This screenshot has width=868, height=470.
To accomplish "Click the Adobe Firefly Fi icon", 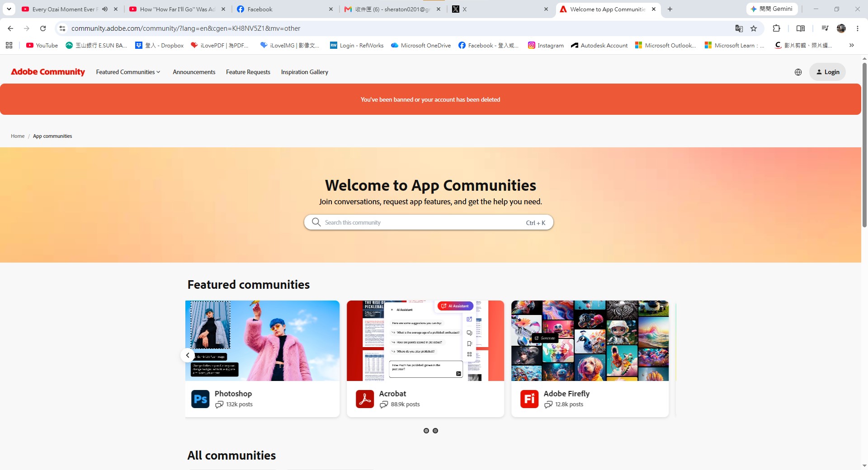I will [x=529, y=399].
